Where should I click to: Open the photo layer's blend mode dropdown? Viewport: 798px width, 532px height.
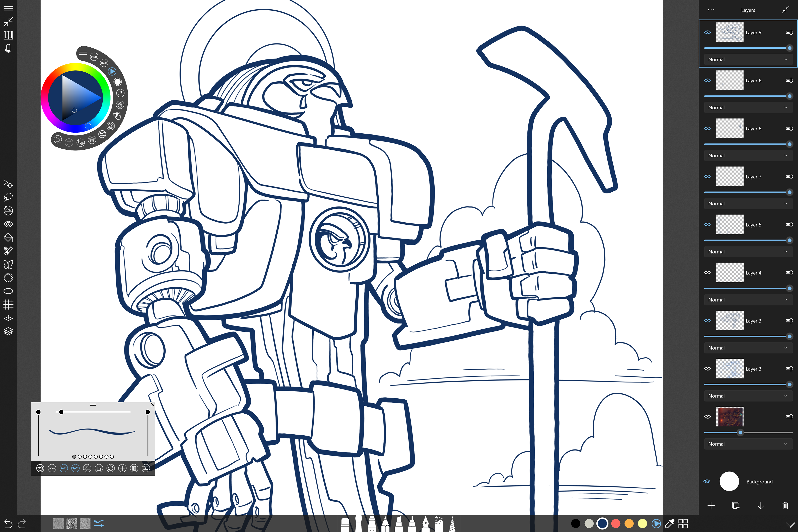click(x=748, y=444)
